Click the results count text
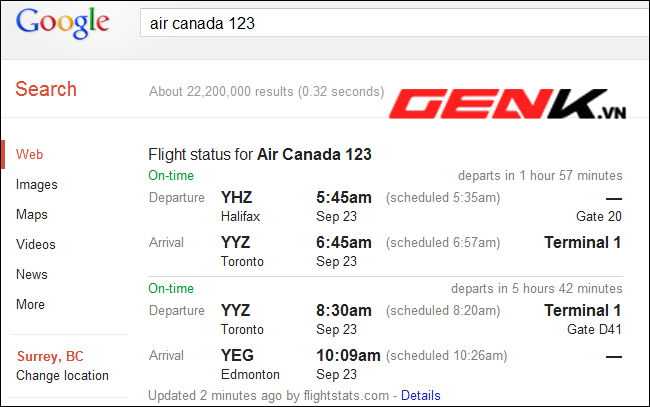 click(267, 91)
